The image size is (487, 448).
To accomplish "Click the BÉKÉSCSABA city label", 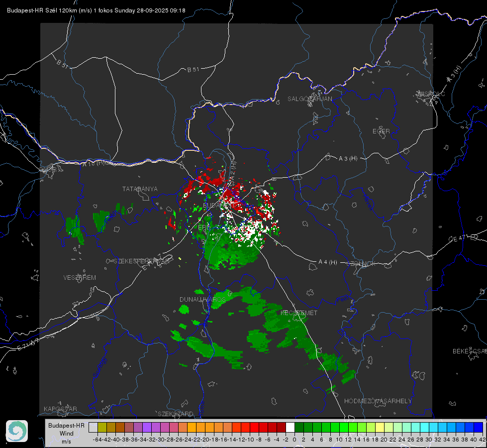I will coord(470,351).
